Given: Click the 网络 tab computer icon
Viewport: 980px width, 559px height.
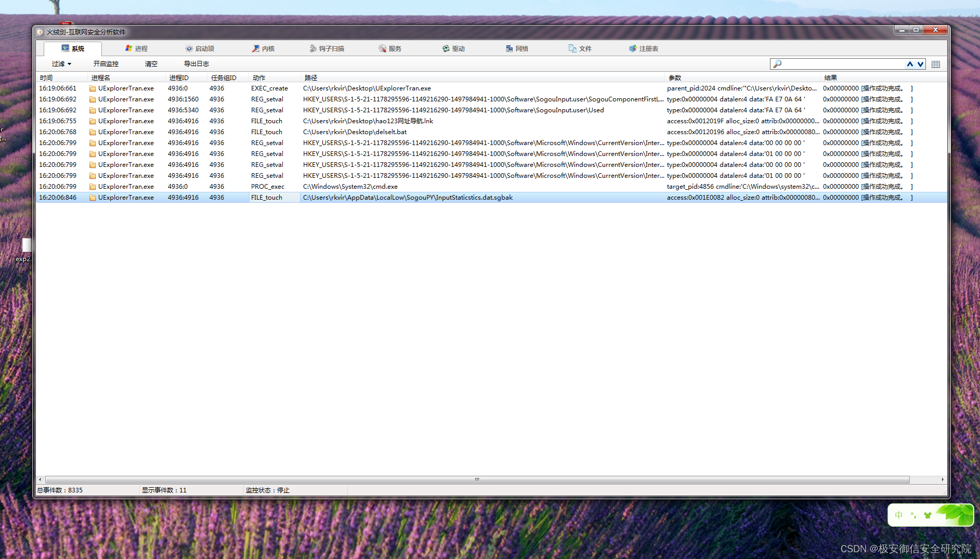Looking at the screenshot, I should [509, 48].
